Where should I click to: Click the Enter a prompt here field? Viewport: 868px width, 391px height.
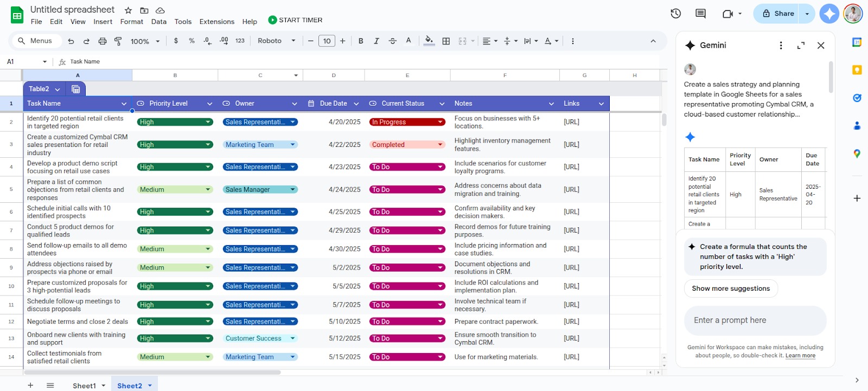pyautogui.click(x=755, y=321)
